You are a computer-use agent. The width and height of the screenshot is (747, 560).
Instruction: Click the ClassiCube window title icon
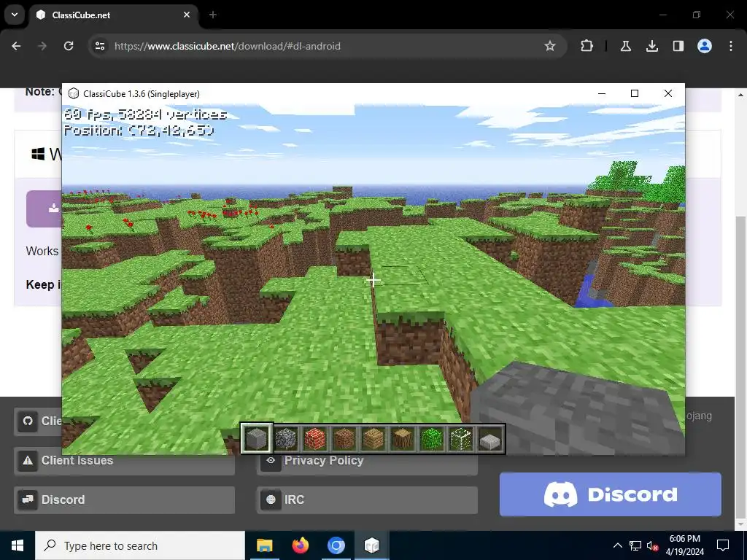[74, 94]
